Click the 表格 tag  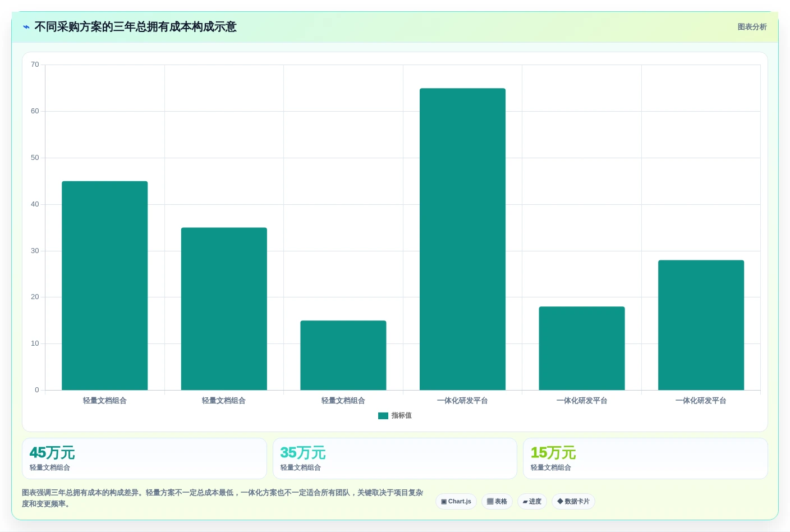(x=497, y=502)
